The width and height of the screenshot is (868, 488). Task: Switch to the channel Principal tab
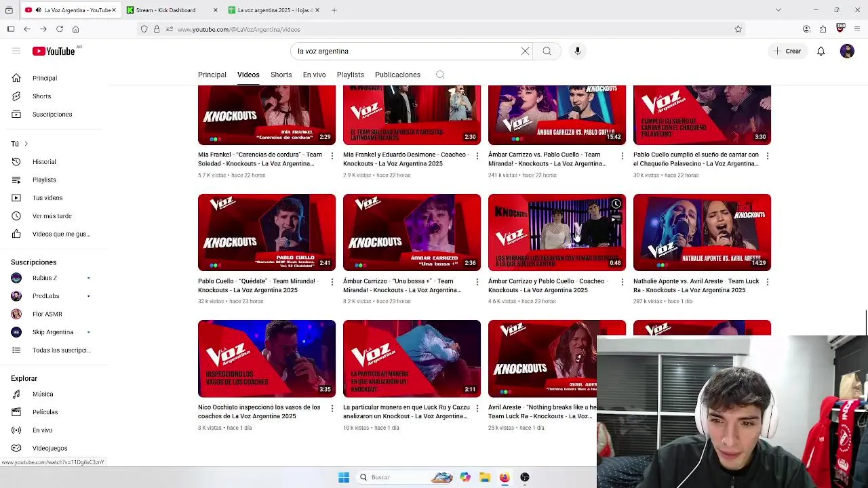point(212,75)
